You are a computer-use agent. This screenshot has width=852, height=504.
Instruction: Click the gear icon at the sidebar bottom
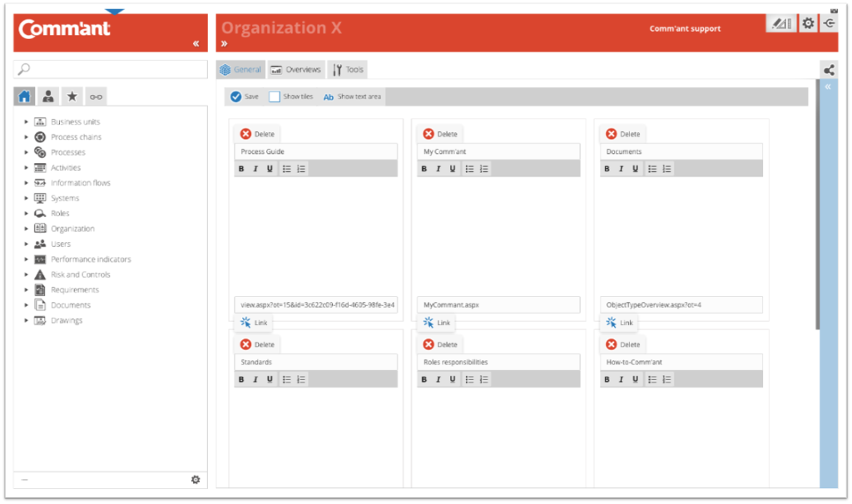tap(195, 480)
